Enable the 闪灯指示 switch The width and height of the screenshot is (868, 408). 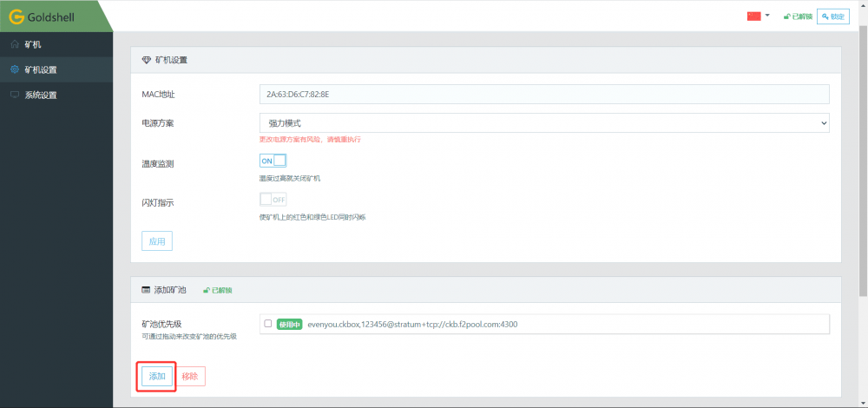273,199
